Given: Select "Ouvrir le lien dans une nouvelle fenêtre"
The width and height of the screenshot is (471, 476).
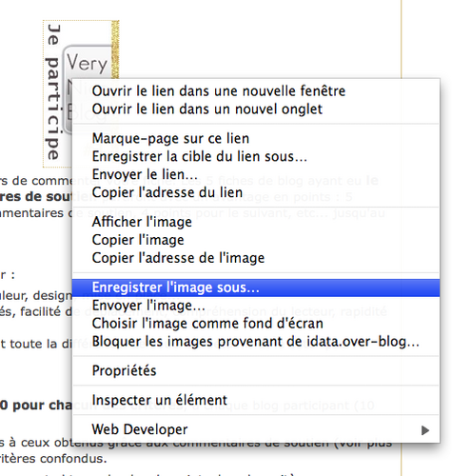Looking at the screenshot, I should [256, 91].
